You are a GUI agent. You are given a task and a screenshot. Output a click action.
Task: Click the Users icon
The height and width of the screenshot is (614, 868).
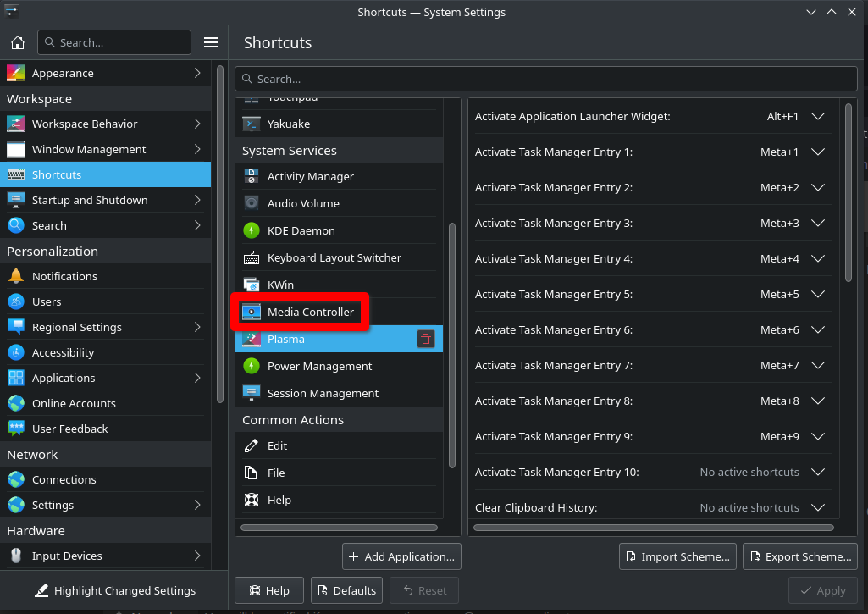pos(16,301)
